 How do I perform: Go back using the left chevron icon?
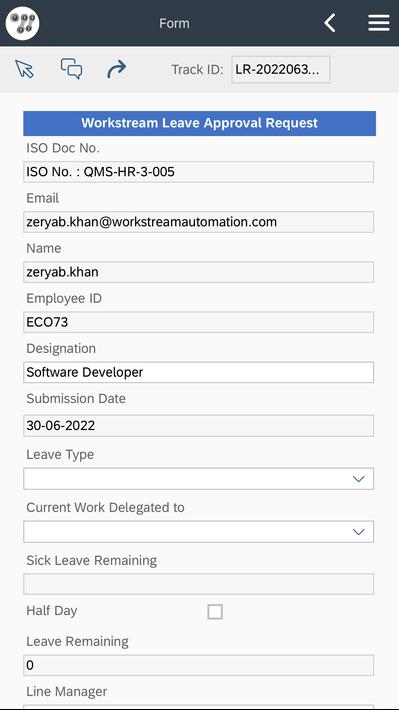click(330, 23)
